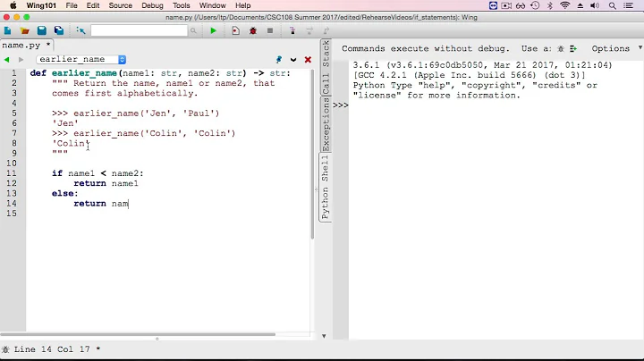The height and width of the screenshot is (361, 644).
Task: Save the current file via disk icon
Action: point(41,30)
